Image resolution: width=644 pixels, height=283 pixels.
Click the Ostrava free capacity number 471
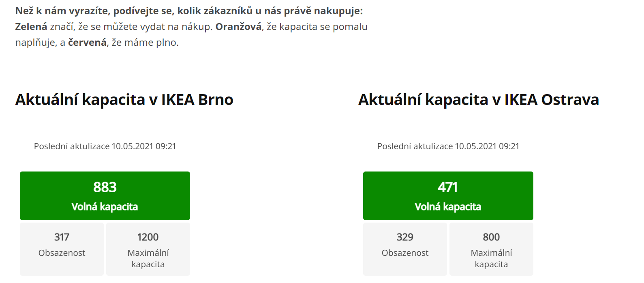[x=448, y=187]
